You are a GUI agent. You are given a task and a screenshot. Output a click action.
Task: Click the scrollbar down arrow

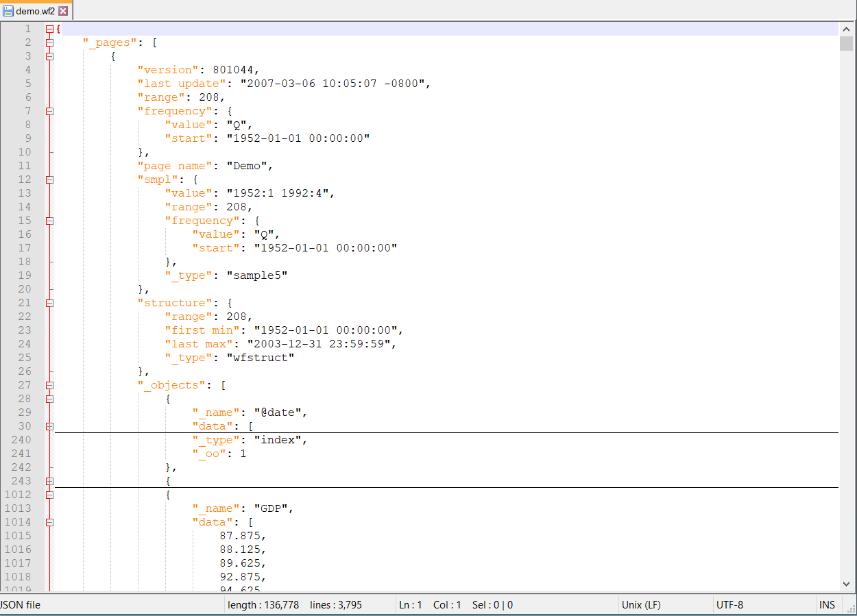point(847,584)
